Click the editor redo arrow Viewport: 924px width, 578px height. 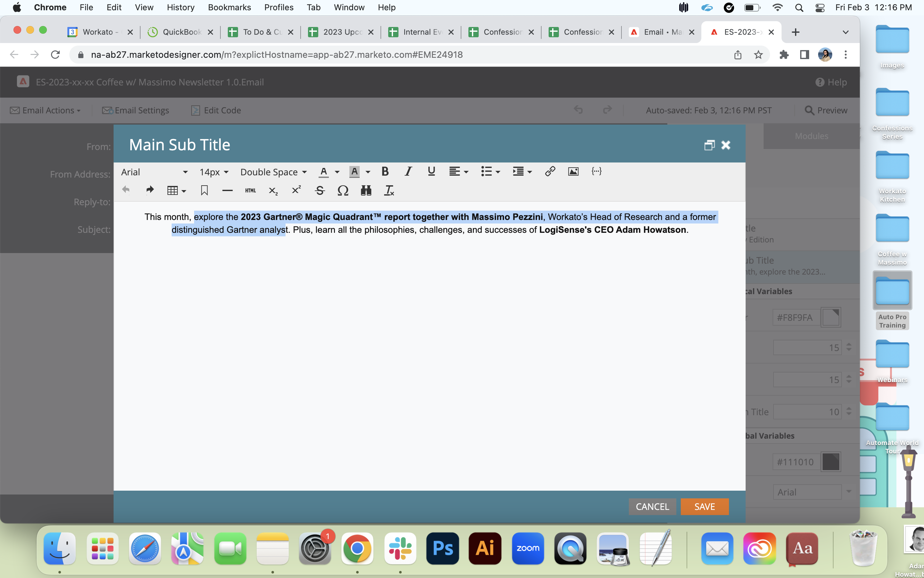click(150, 190)
